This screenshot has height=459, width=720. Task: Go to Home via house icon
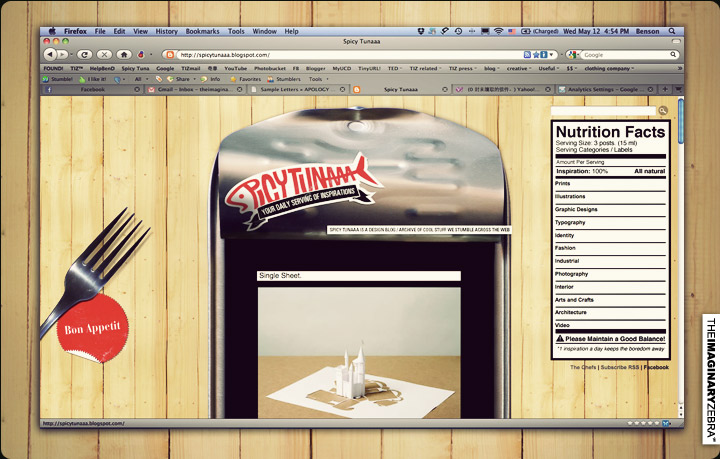point(124,54)
